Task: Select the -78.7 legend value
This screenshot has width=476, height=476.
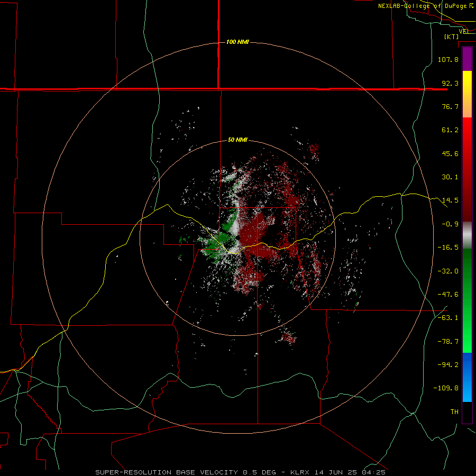Action: coord(448,342)
